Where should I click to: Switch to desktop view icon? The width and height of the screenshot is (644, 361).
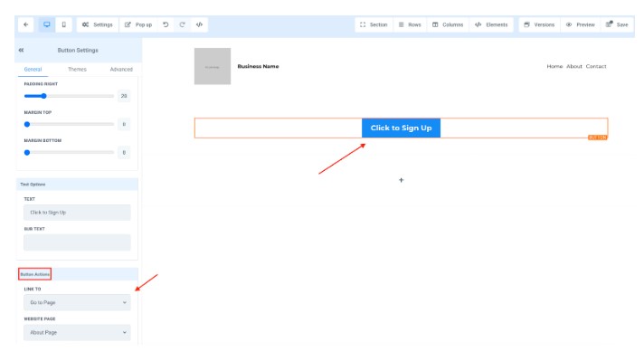[x=47, y=24]
